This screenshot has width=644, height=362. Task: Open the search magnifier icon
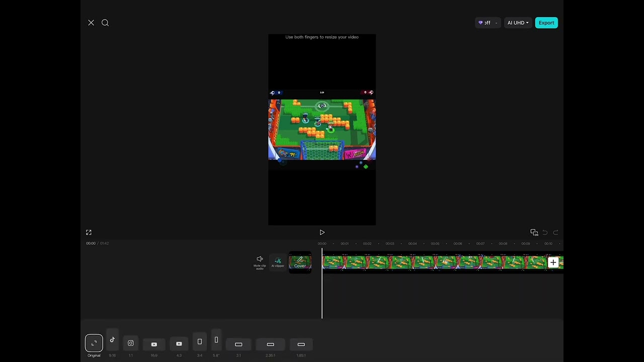point(105,23)
